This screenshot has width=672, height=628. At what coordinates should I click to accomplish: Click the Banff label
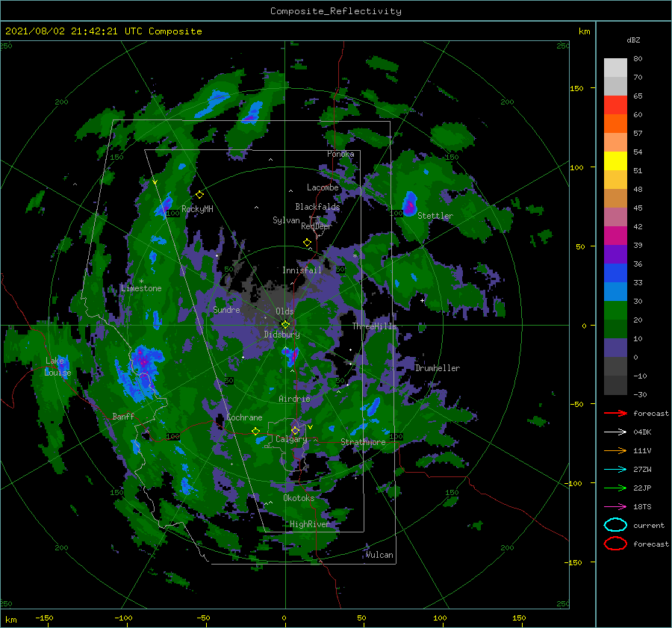tap(123, 416)
